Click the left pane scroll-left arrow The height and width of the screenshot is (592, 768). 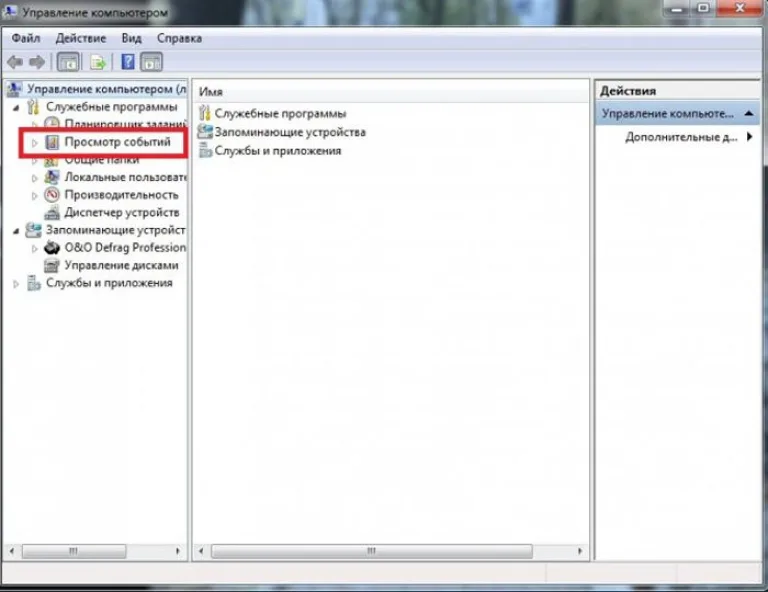(12, 551)
